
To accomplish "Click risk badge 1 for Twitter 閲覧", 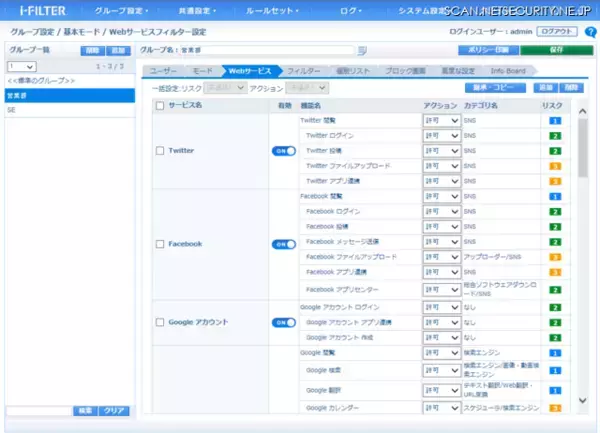I will [554, 120].
